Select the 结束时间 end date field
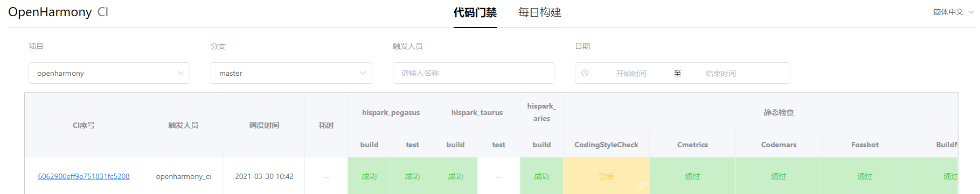The width and height of the screenshot is (980, 194). click(x=721, y=74)
